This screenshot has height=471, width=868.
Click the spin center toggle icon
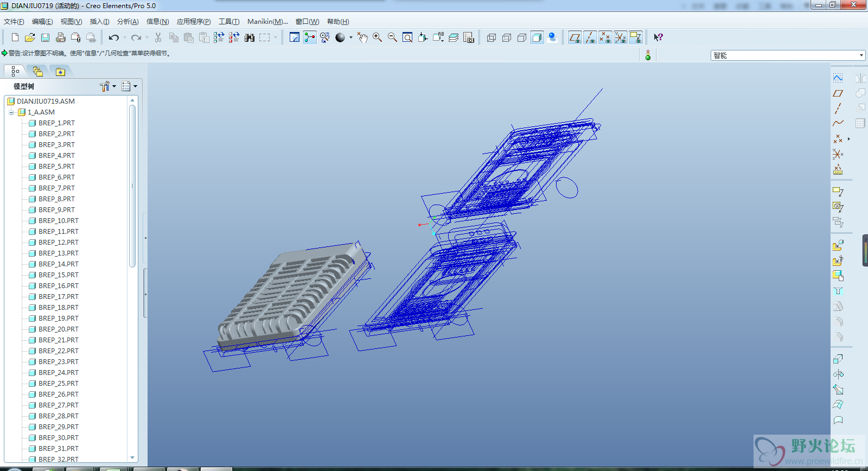[310, 37]
